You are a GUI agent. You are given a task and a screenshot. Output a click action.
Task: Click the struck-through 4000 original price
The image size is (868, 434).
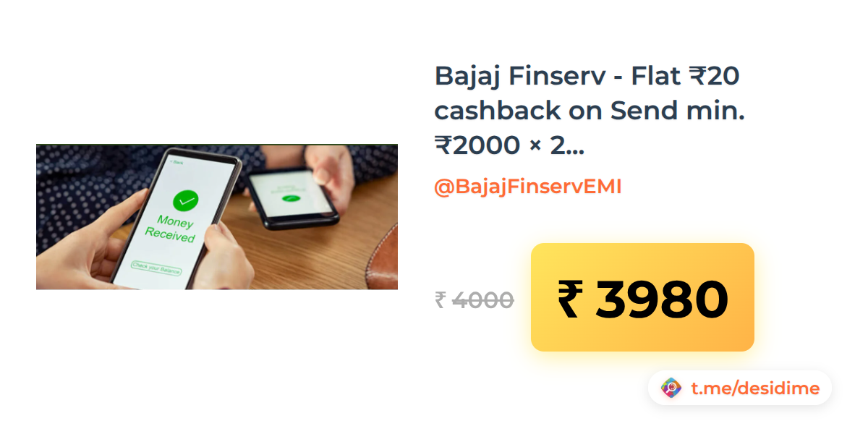pyautogui.click(x=482, y=299)
